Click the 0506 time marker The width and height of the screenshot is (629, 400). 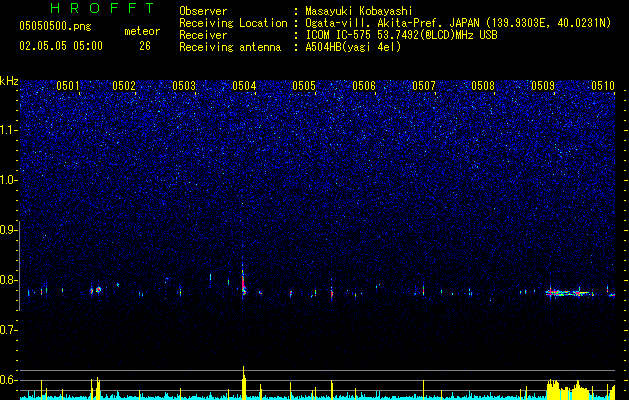(x=364, y=85)
